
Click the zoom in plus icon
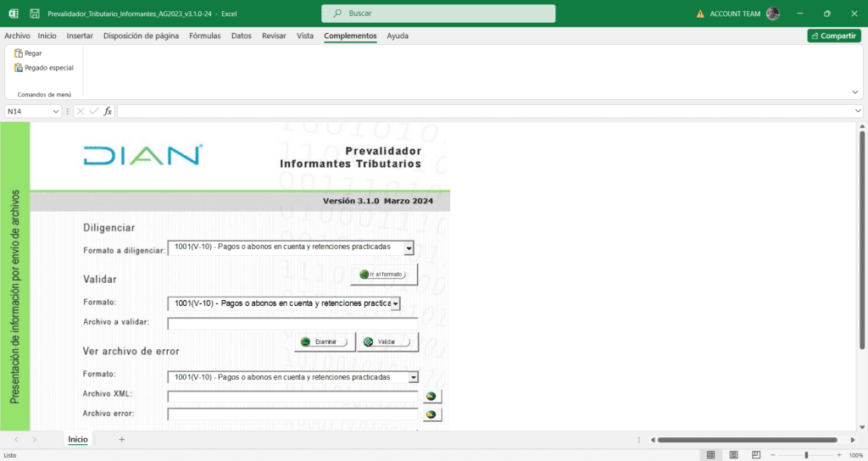point(839,455)
